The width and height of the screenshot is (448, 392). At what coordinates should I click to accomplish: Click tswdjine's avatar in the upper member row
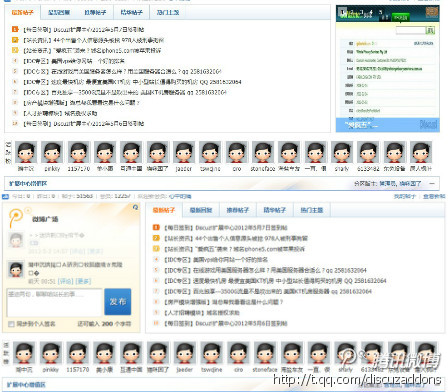pos(210,152)
